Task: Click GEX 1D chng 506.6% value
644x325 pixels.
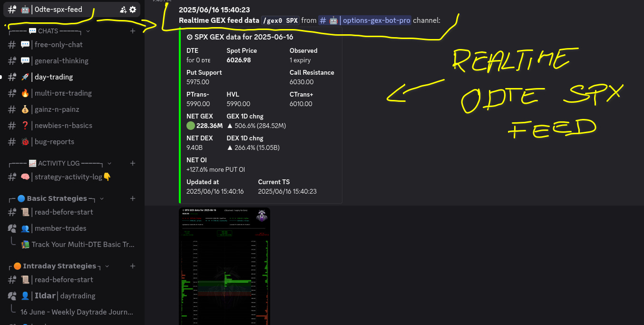Action: coord(256,126)
